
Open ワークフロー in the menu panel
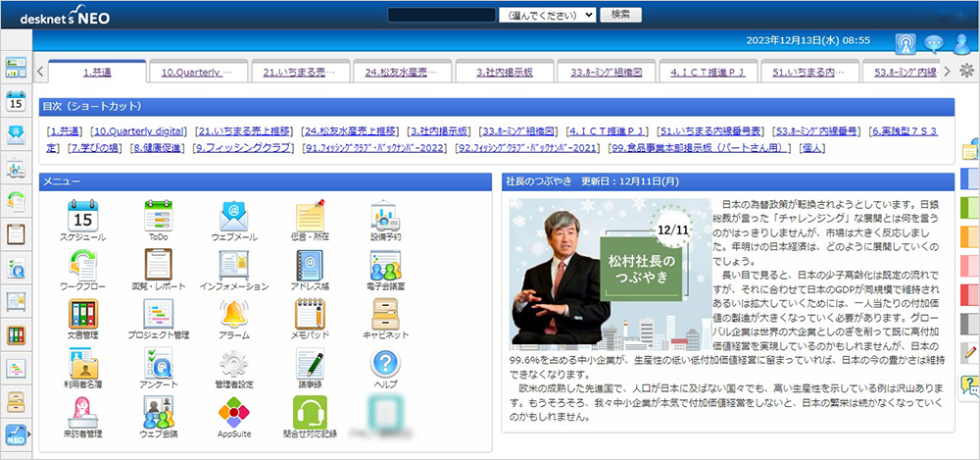click(x=82, y=271)
